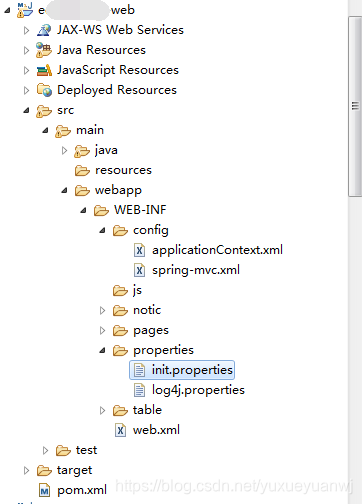The height and width of the screenshot is (504, 362).
Task: Click the notic folder icon
Action: [x=120, y=311]
